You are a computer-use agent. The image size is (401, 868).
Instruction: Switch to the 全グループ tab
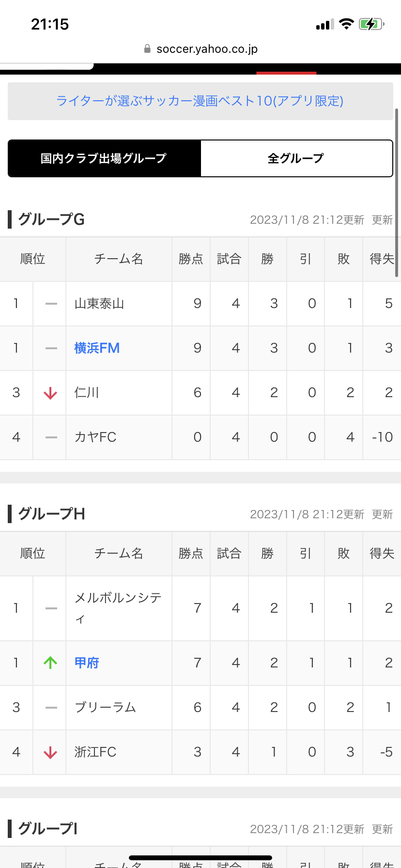click(296, 158)
